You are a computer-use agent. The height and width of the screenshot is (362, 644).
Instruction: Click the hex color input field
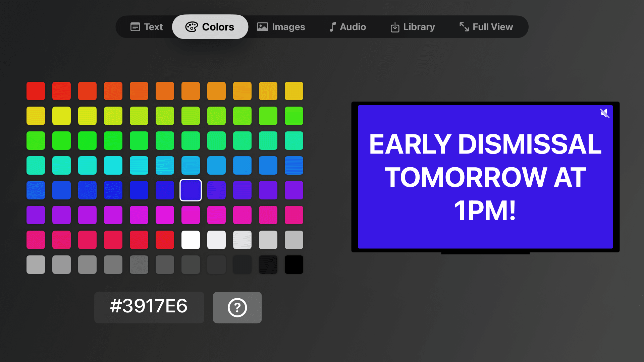[149, 307]
